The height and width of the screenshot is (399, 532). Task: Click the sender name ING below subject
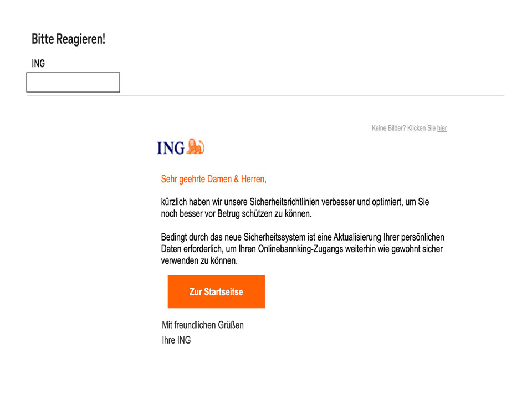[x=38, y=63]
